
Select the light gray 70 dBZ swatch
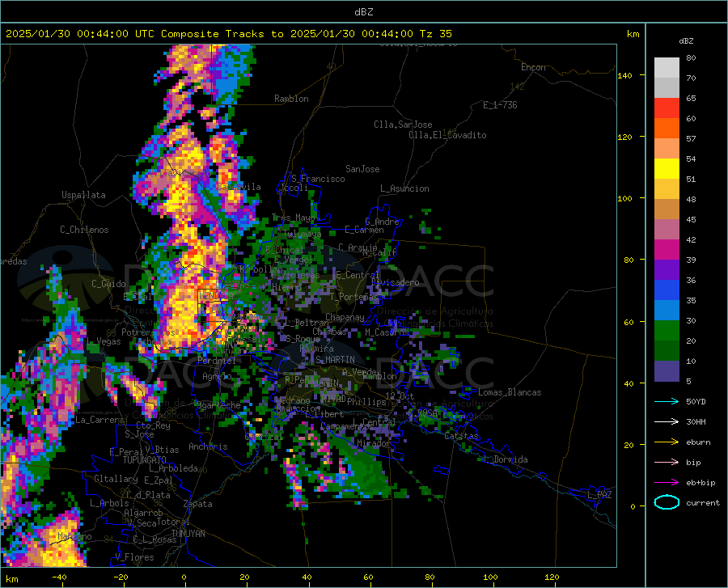(x=667, y=68)
